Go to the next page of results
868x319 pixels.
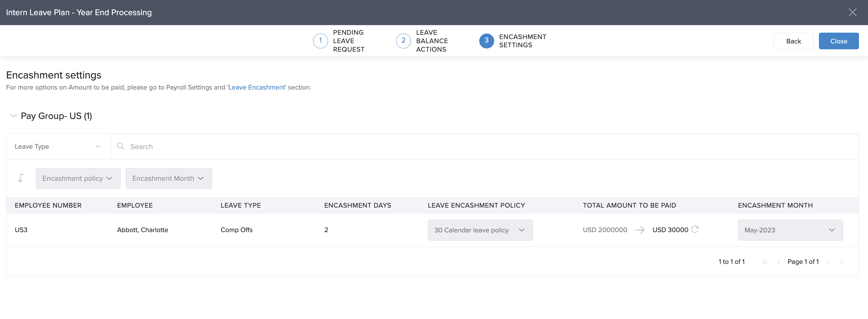[828, 262]
